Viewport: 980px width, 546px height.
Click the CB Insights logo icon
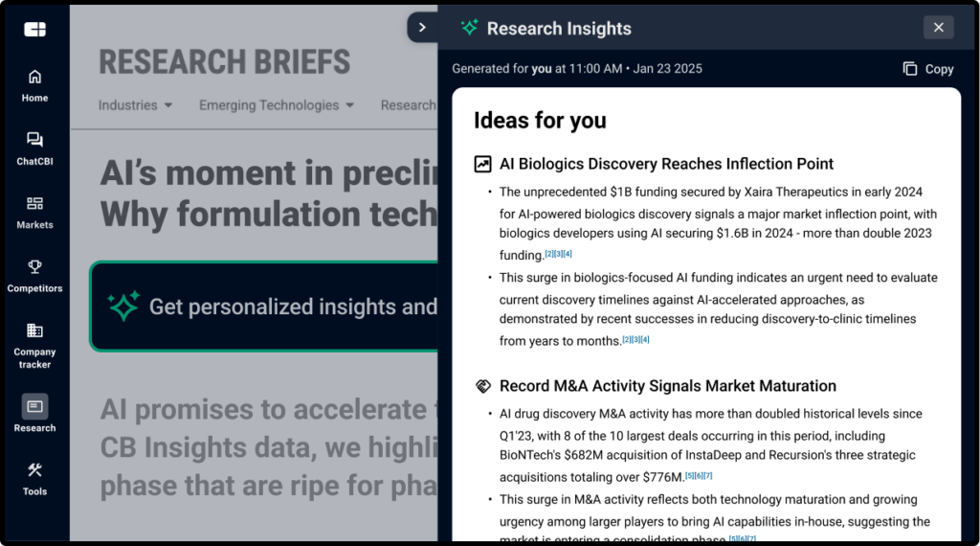tap(35, 30)
